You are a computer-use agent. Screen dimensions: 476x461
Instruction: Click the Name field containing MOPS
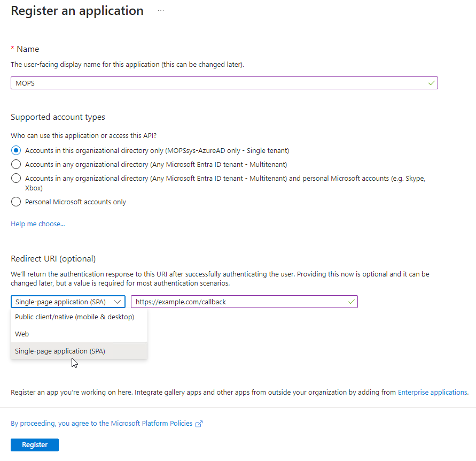point(214,83)
